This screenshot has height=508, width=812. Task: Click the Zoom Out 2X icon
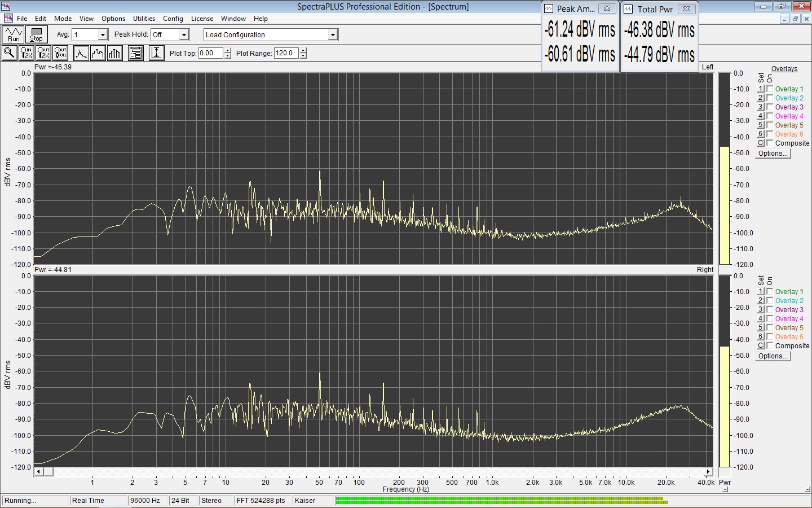(43, 53)
